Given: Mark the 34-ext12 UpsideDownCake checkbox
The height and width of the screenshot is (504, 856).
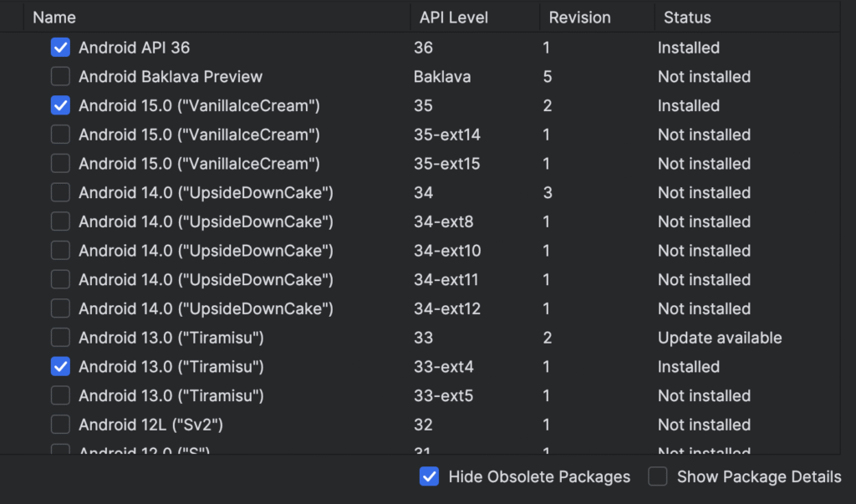Looking at the screenshot, I should [60, 308].
